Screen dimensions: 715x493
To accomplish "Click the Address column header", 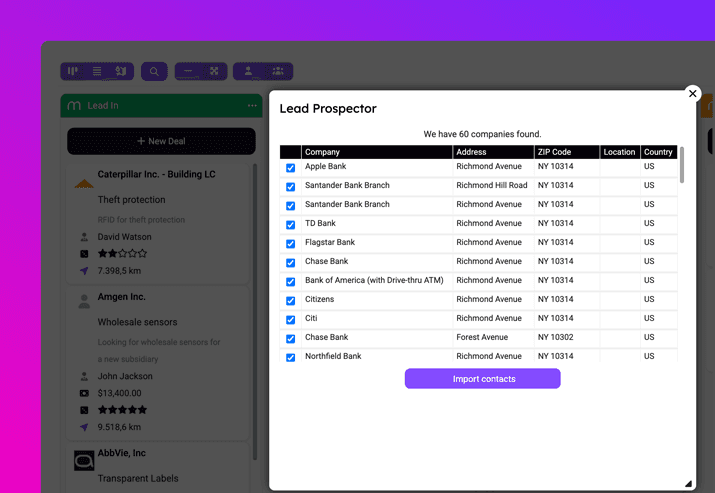I will click(x=493, y=152).
